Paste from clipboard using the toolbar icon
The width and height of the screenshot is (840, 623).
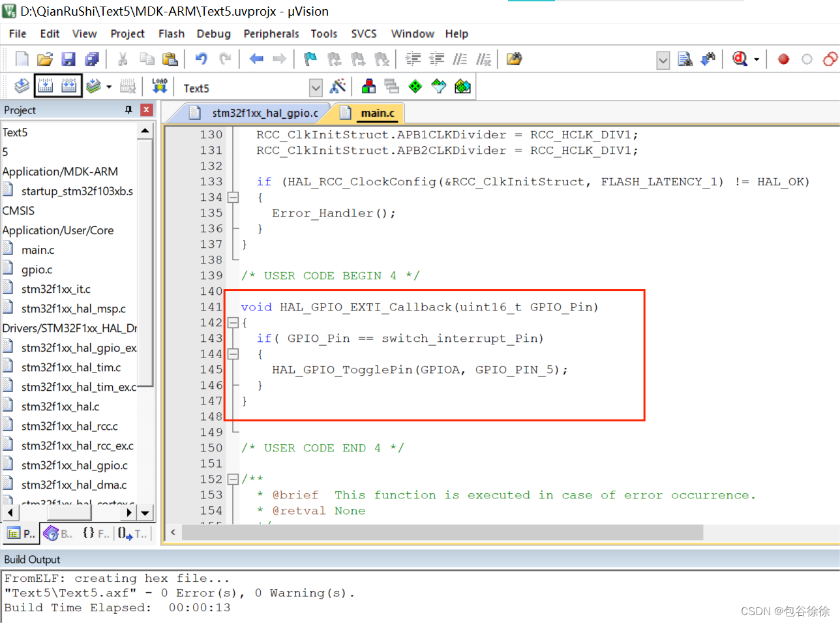click(170, 59)
